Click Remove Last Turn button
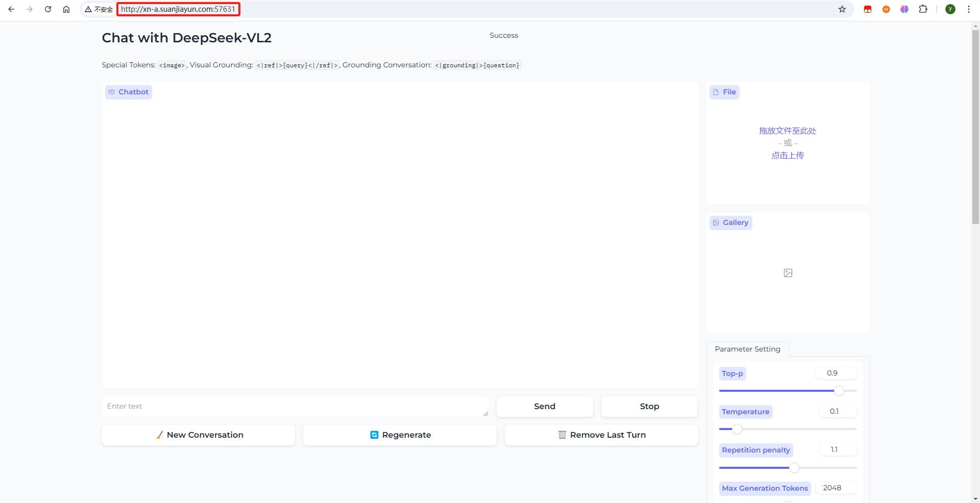The width and height of the screenshot is (980, 503). 601,435
